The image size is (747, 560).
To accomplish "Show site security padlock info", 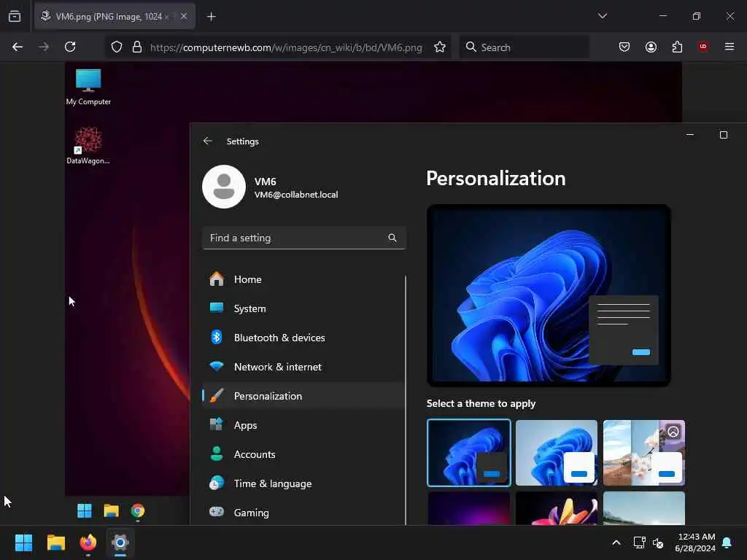I will [137, 47].
